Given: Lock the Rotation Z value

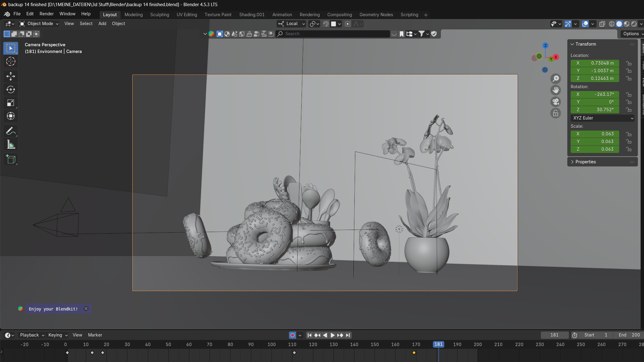Looking at the screenshot, I should click(x=629, y=110).
